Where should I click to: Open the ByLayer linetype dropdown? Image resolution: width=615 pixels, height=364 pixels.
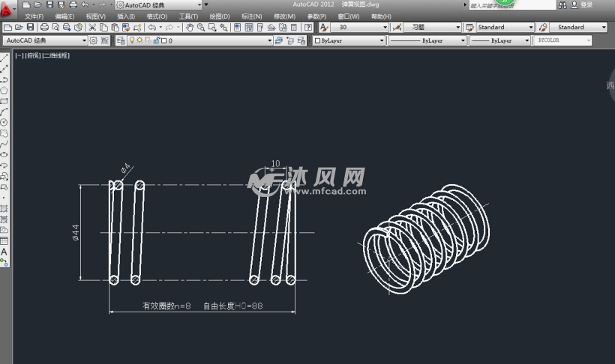click(426, 40)
